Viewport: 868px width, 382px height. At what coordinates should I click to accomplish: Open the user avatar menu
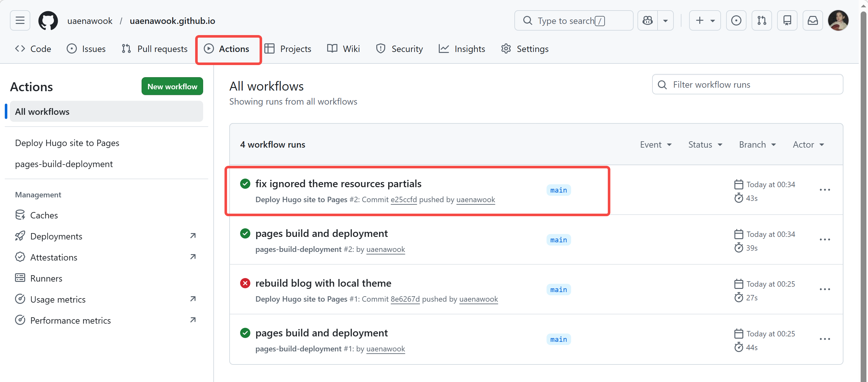(x=838, y=20)
